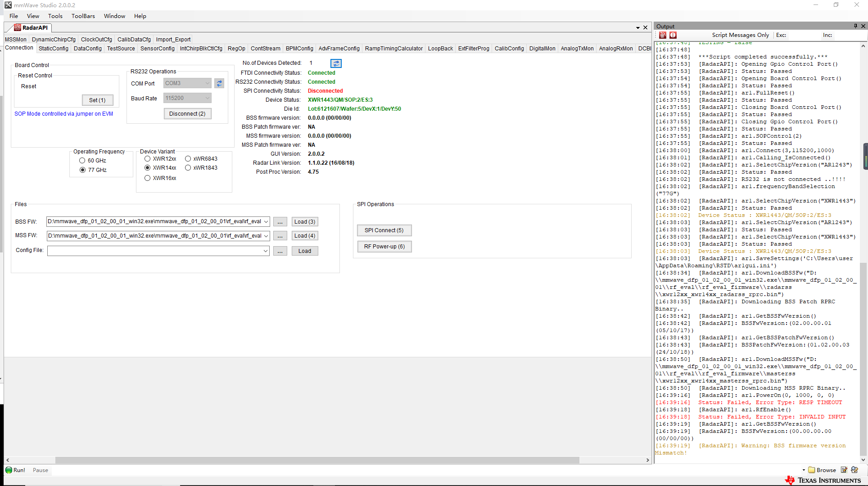Image resolution: width=868 pixels, height=486 pixels.
Task: Open the script editor icon near Browse
Action: click(845, 469)
